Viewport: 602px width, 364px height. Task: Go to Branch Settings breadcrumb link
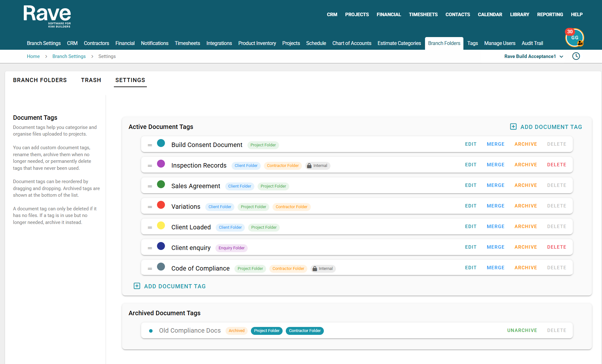tap(69, 56)
